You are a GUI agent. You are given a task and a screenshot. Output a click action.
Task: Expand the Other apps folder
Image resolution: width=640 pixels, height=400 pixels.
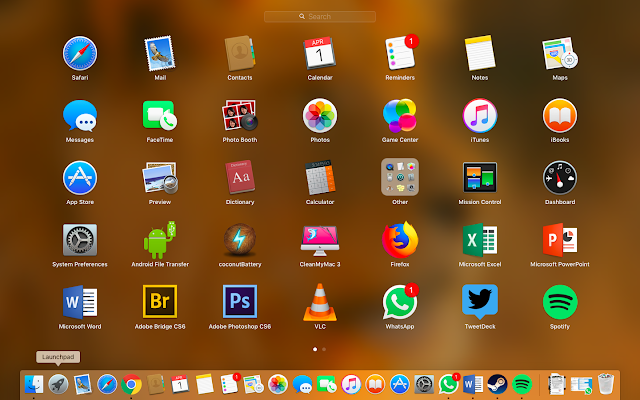pos(400,177)
